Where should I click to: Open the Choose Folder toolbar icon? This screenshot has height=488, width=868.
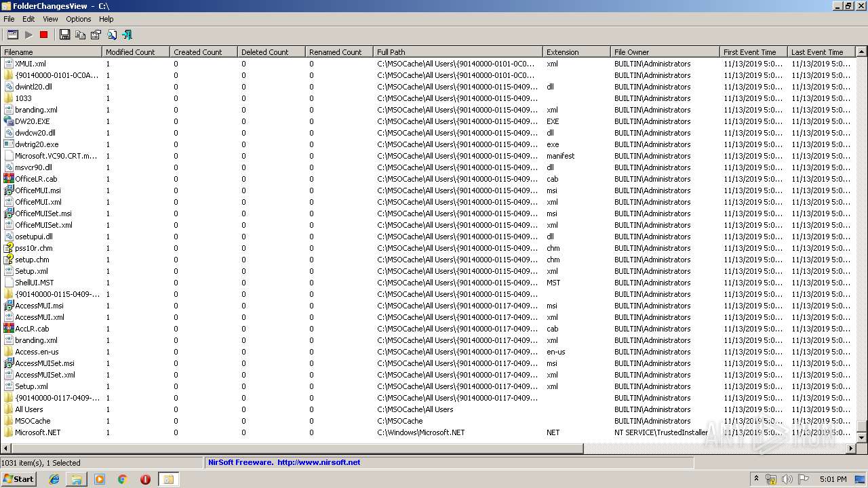click(13, 35)
